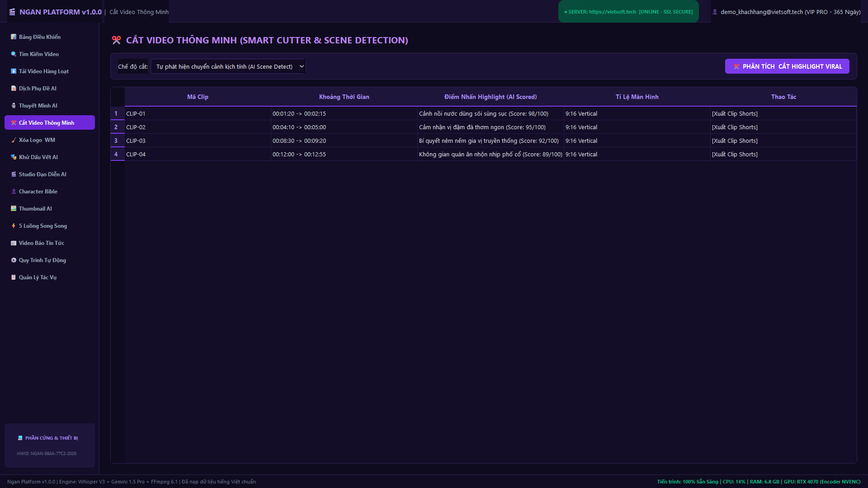Click the GPU RTX 4070 status entry
The width and height of the screenshot is (868, 488).
822,482
